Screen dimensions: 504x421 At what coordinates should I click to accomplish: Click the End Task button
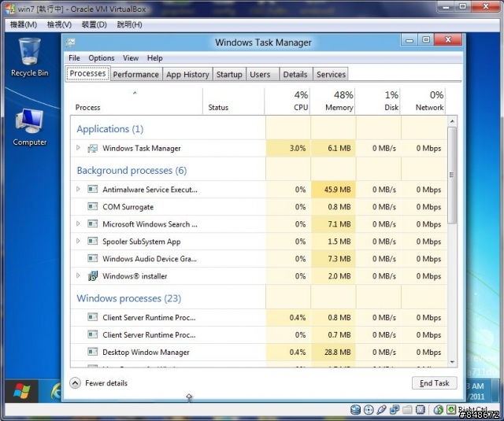coord(434,382)
